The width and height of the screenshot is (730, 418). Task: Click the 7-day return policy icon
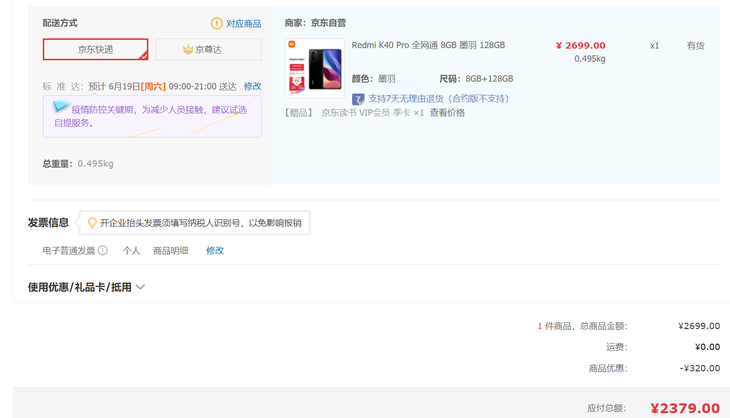pyautogui.click(x=358, y=98)
